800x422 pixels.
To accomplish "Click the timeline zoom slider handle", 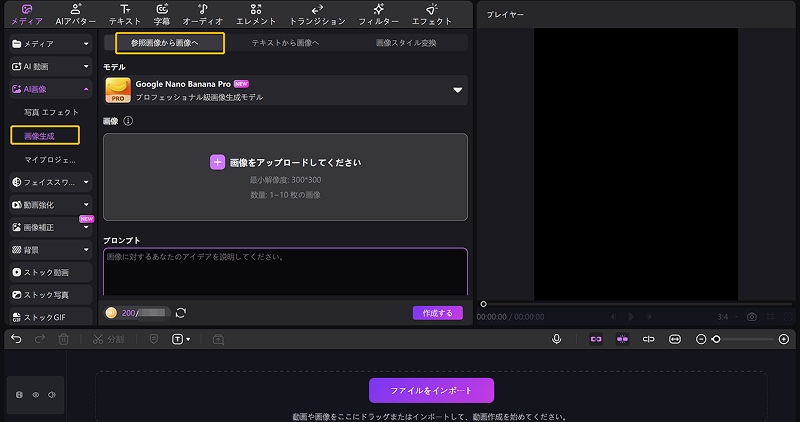I will pyautogui.click(x=716, y=339).
